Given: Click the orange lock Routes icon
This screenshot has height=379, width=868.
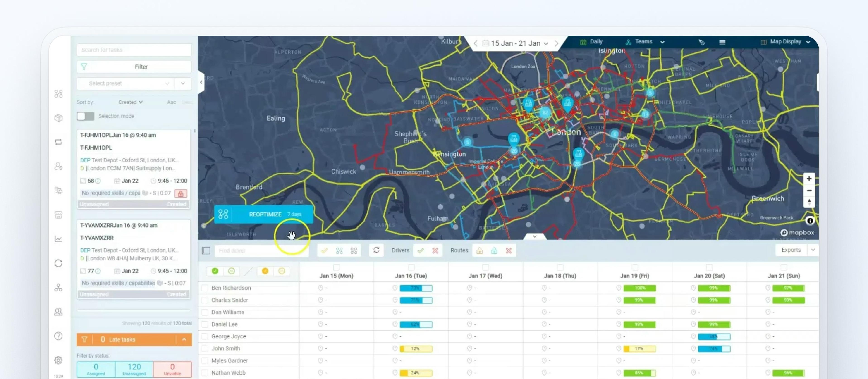Looking at the screenshot, I should (x=479, y=251).
